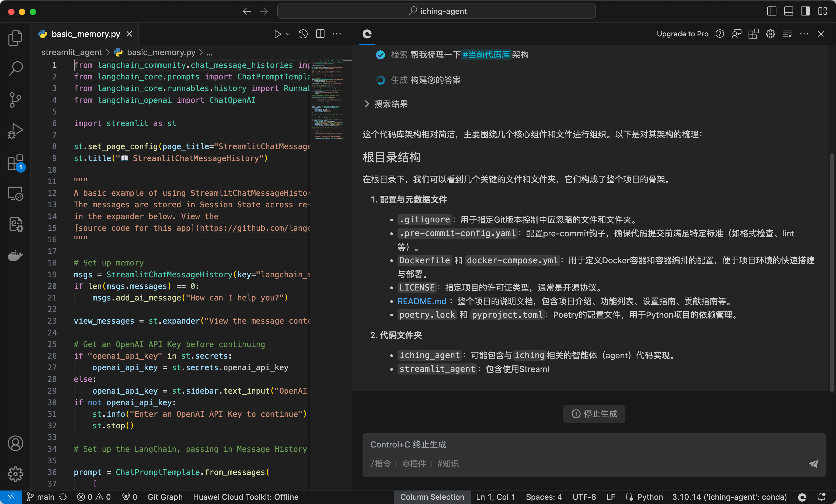The width and height of the screenshot is (836, 504).
Task: Close the chat side panel
Action: pos(821,34)
